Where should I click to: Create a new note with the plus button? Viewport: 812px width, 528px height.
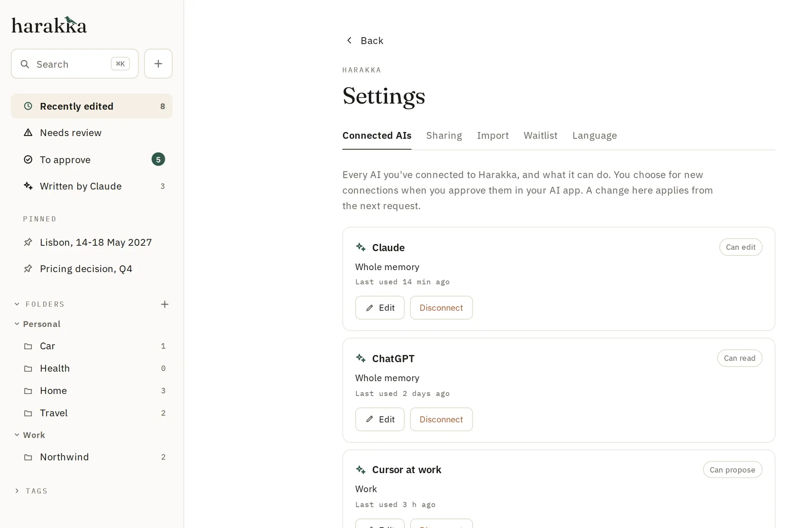tap(158, 63)
